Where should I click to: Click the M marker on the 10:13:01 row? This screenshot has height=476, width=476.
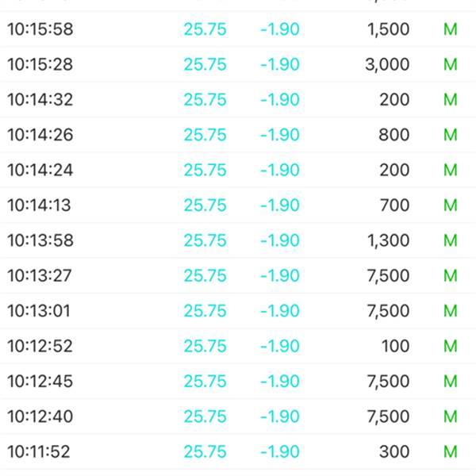pyautogui.click(x=451, y=311)
